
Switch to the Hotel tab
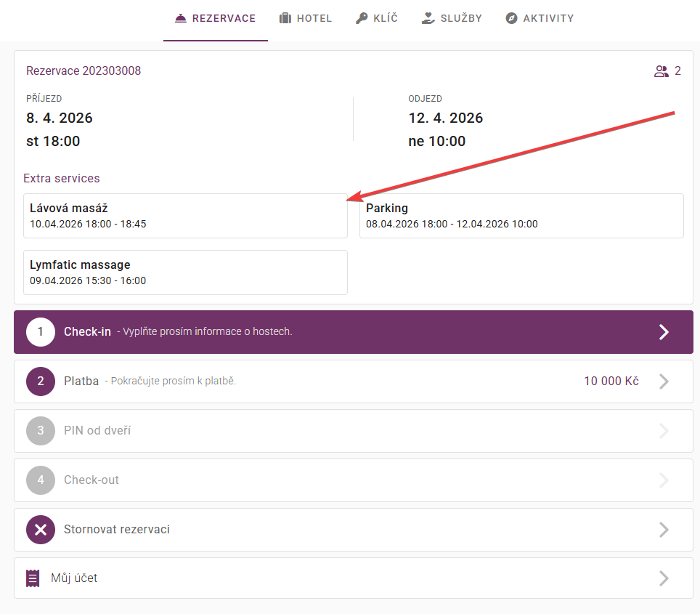[314, 18]
